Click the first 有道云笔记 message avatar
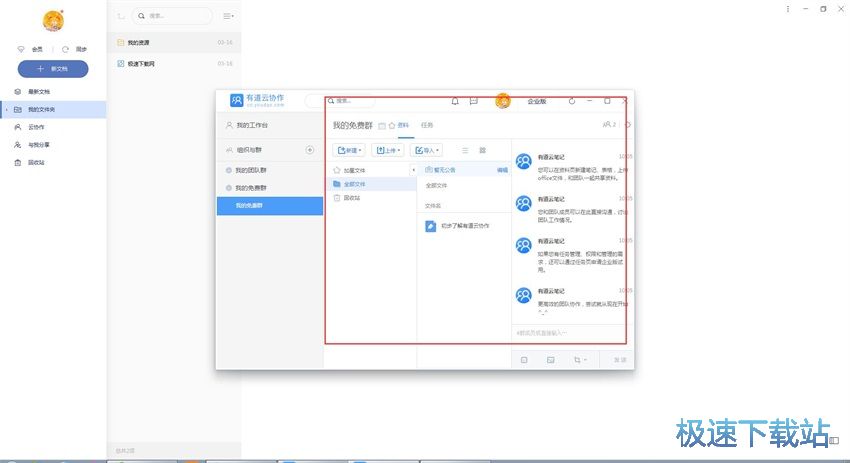 click(524, 162)
